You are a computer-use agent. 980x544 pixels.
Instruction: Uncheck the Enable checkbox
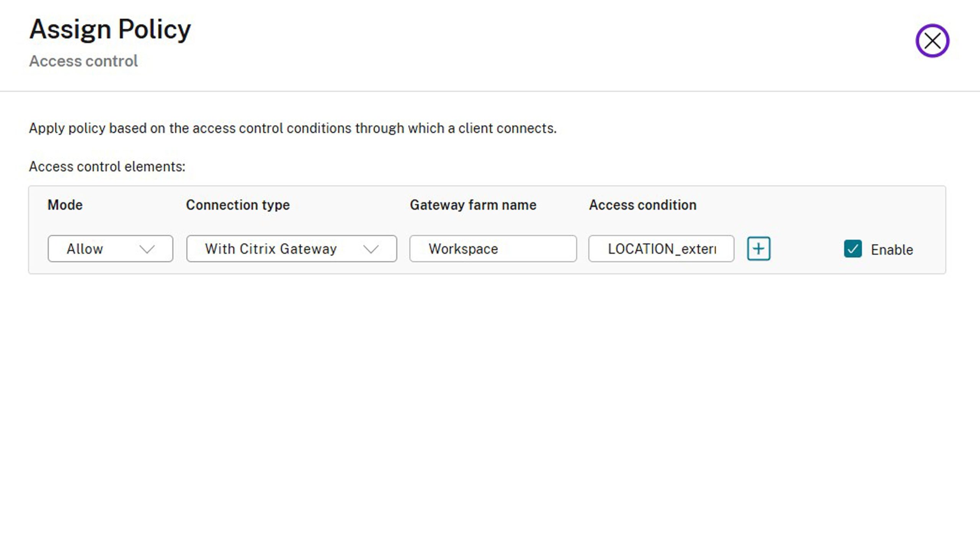(853, 249)
